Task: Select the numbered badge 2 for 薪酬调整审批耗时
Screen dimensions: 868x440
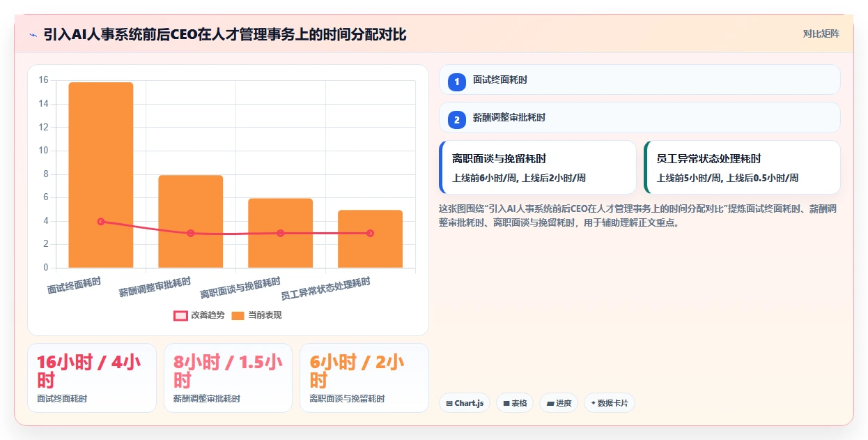Action: coord(457,120)
